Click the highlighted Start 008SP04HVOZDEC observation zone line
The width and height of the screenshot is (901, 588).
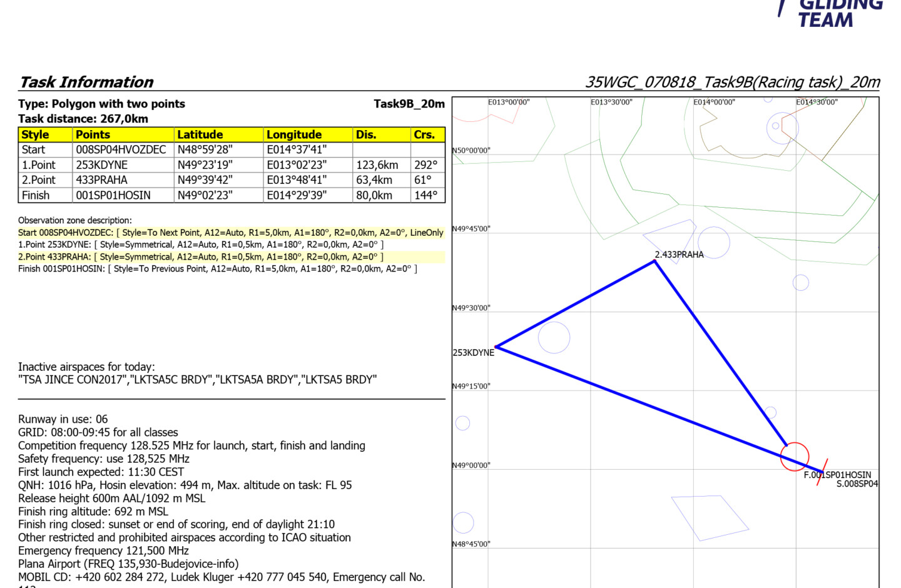[x=230, y=233]
